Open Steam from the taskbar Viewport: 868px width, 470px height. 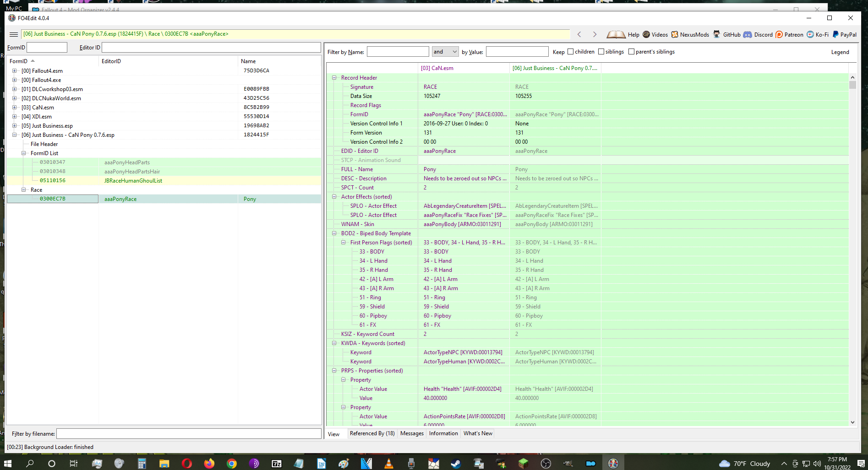[456, 464]
